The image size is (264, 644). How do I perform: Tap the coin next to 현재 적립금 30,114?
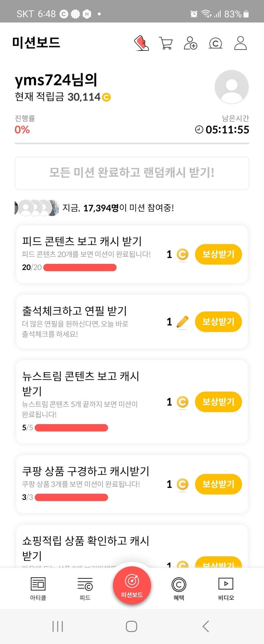[x=106, y=97]
